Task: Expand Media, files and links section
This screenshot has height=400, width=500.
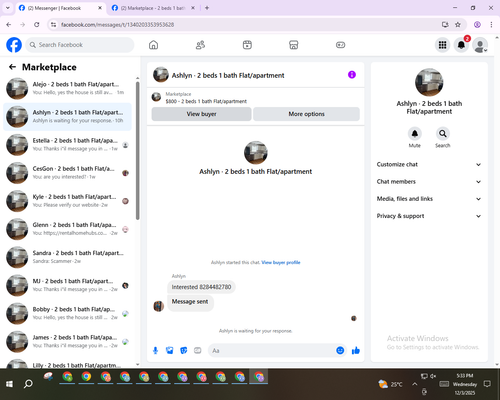Action: [429, 199]
